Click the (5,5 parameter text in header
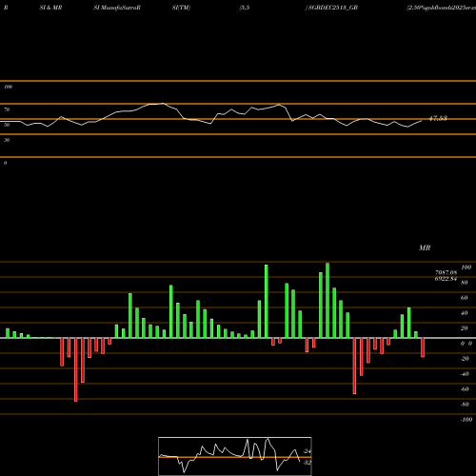Screen dimensions: 476x476 click(x=245, y=8)
